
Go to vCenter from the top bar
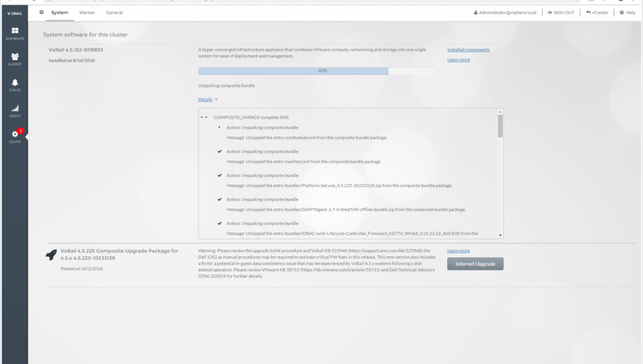coord(597,13)
